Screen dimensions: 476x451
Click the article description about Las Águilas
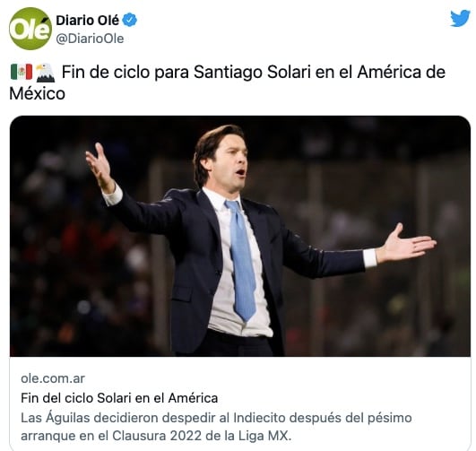[216, 427]
